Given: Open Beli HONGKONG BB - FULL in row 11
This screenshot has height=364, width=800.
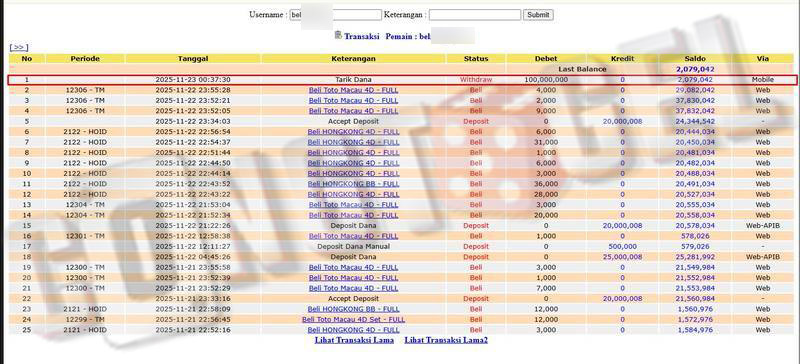Looking at the screenshot, I should [353, 184].
